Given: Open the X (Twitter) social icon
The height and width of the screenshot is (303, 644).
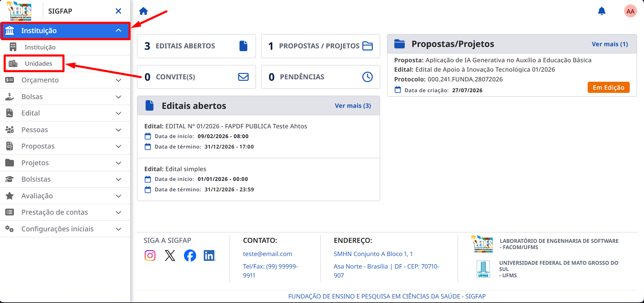Looking at the screenshot, I should click(x=170, y=256).
